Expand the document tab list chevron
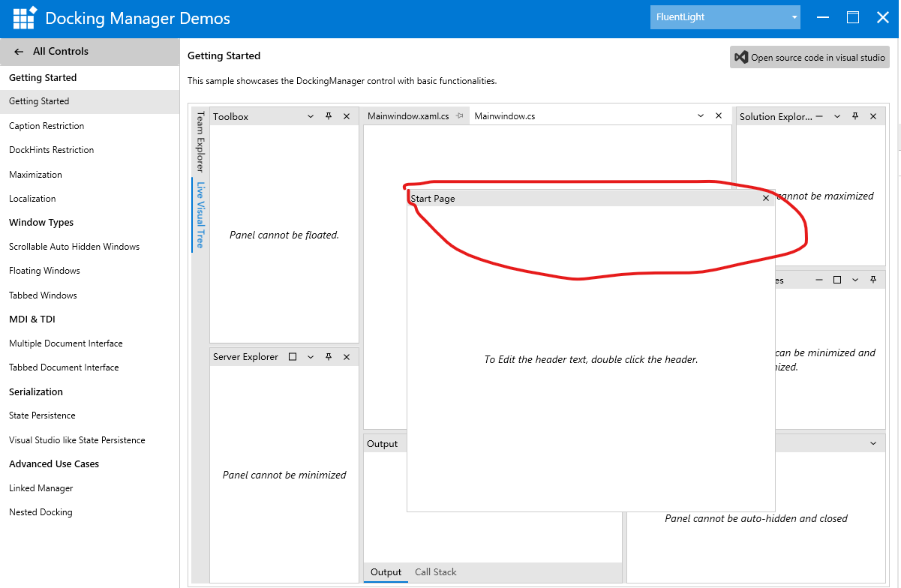This screenshot has width=901, height=588. [x=701, y=116]
